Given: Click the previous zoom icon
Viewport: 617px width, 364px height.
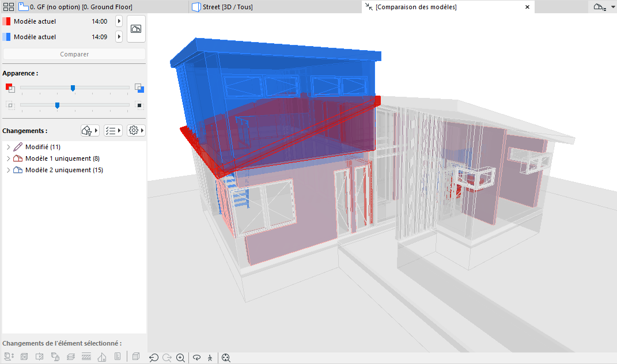Looking at the screenshot, I should (x=154, y=357).
